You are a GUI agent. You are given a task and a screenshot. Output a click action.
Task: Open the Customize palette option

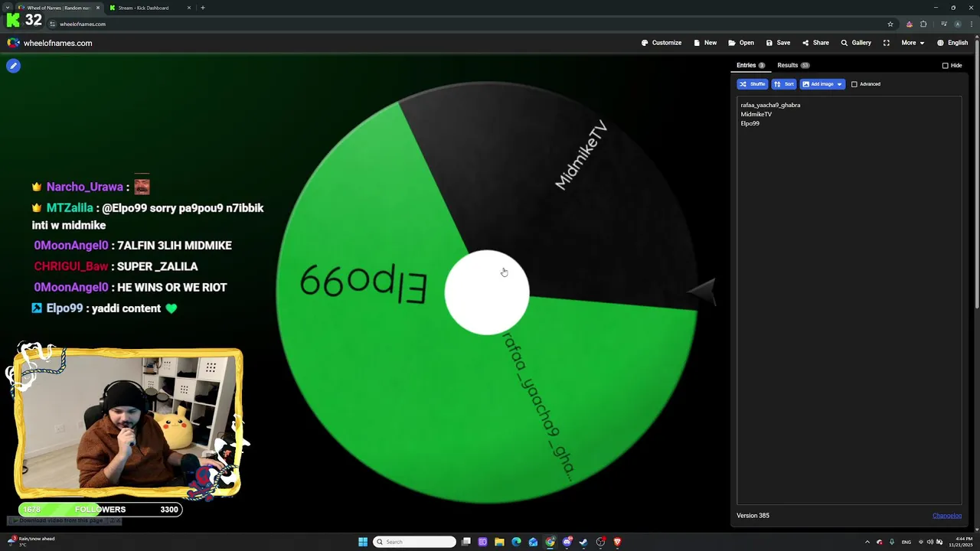(x=661, y=43)
